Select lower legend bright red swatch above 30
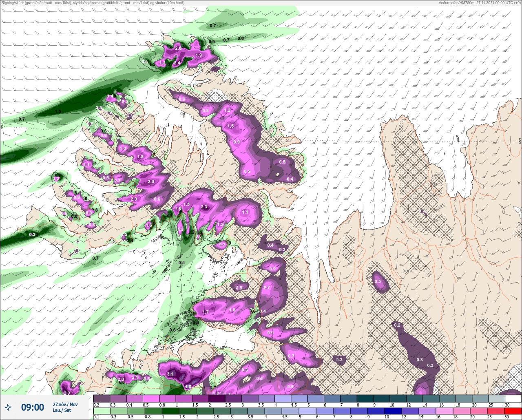 [513, 411]
